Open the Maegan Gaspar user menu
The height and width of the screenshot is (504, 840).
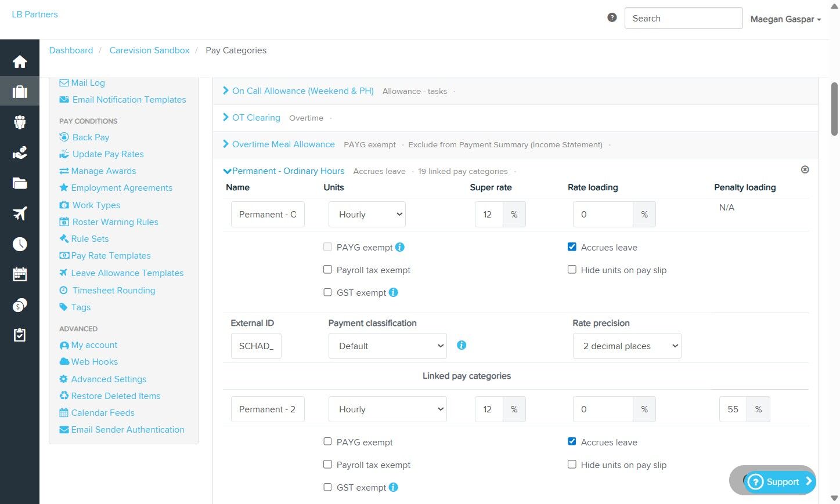click(785, 19)
